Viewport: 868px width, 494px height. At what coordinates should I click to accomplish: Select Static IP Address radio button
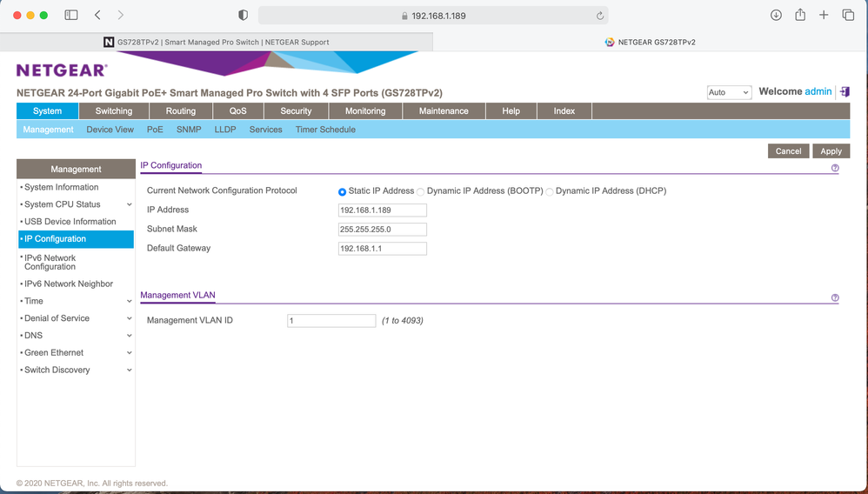pos(342,191)
